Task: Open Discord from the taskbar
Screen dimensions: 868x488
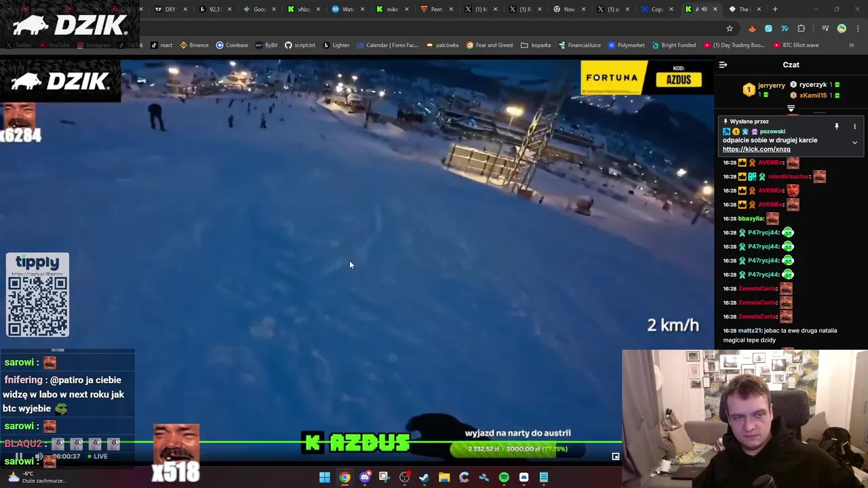Action: 365,477
